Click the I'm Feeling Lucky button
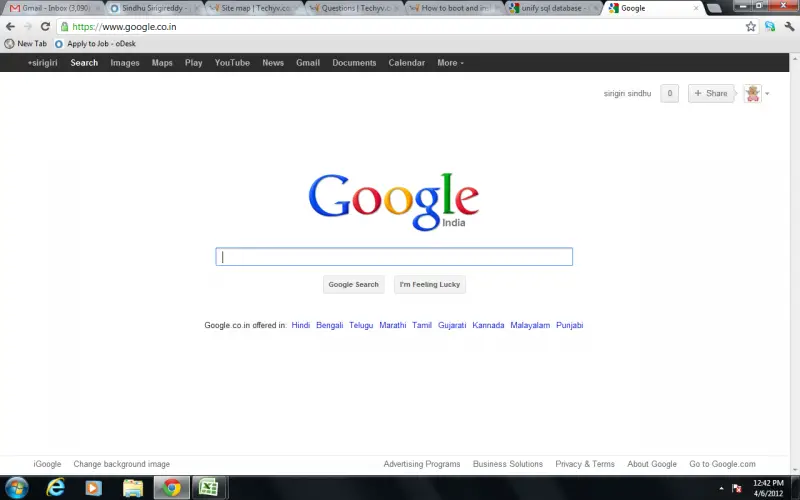800x500 pixels. coord(430,285)
